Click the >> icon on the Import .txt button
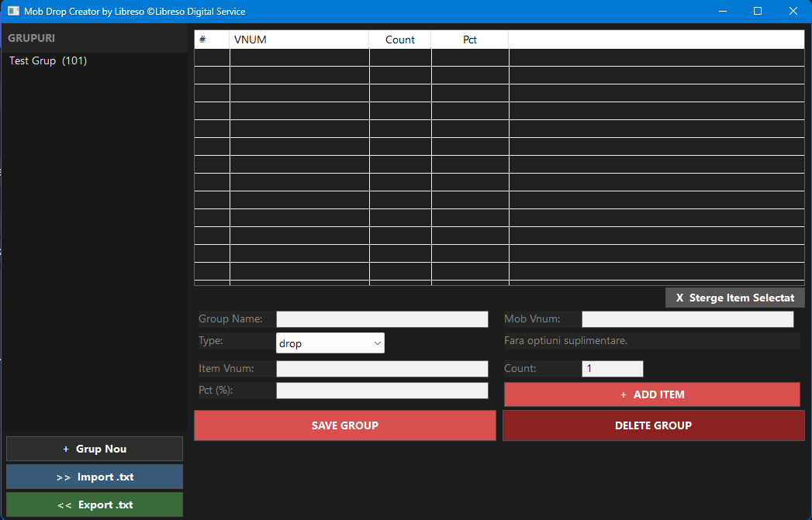 tap(64, 477)
